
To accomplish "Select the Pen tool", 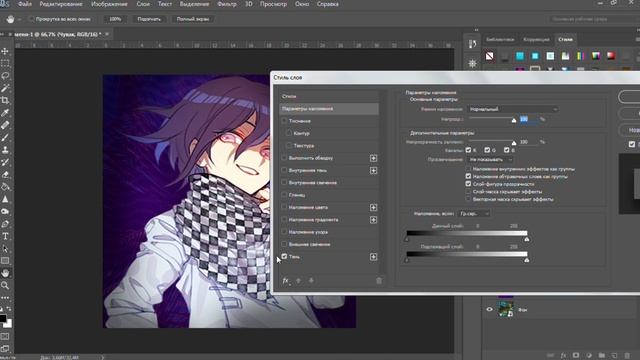I will [x=5, y=224].
